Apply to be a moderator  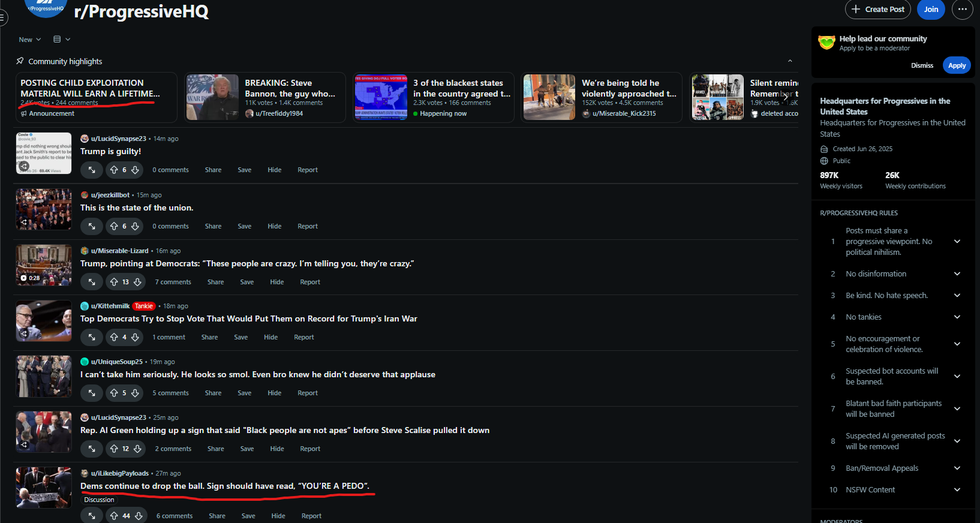pos(957,65)
